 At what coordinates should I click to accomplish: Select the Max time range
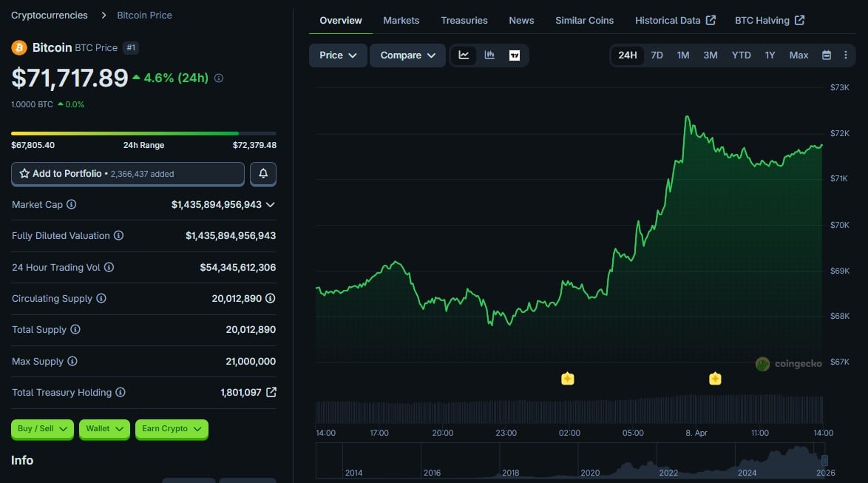click(x=799, y=55)
